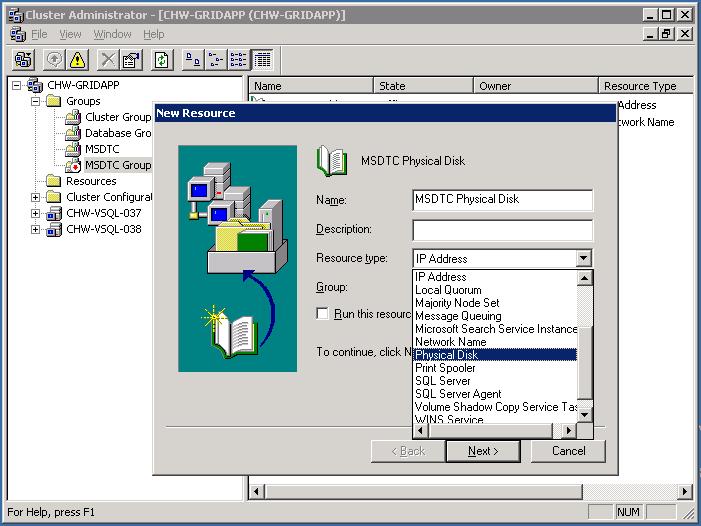Select Local Quorum in the list
The image size is (701, 526).
(495, 290)
